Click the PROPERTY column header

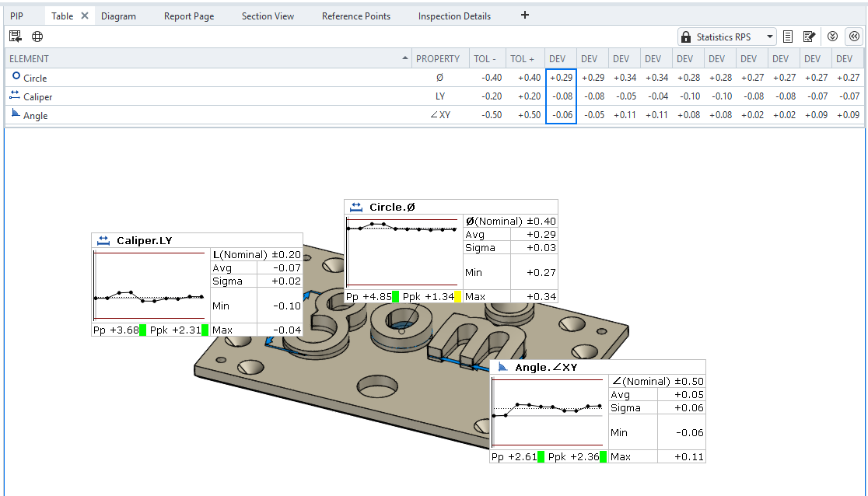tap(438, 59)
